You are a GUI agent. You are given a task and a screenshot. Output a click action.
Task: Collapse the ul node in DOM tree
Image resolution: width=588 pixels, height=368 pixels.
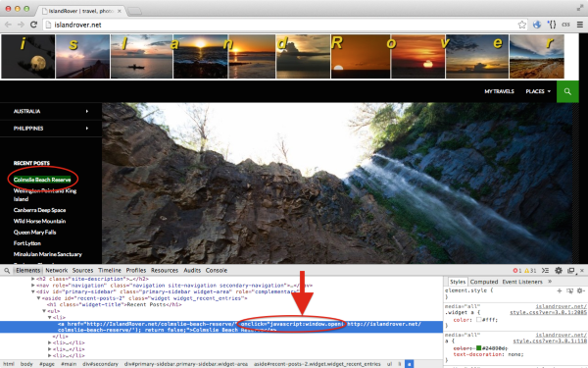coord(44,311)
